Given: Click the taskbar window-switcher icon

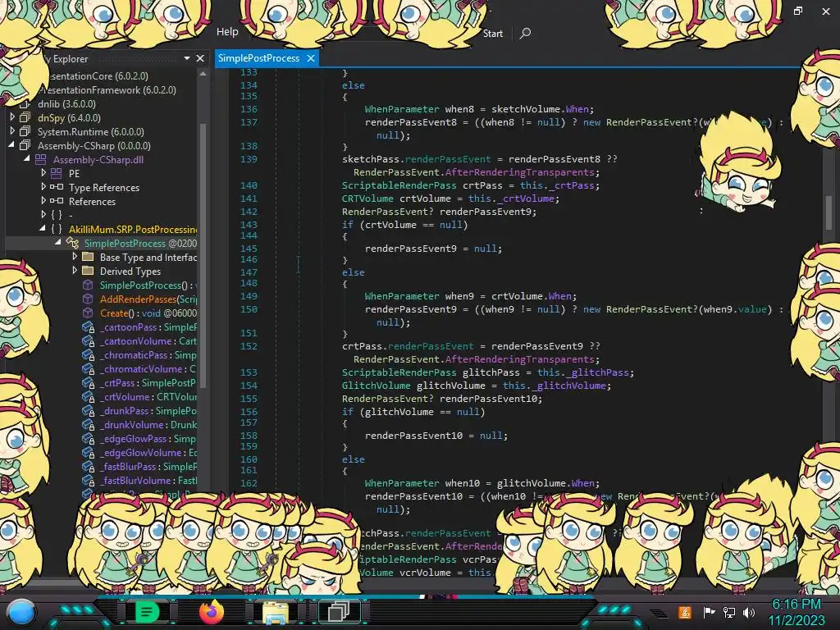Looking at the screenshot, I should tap(339, 611).
